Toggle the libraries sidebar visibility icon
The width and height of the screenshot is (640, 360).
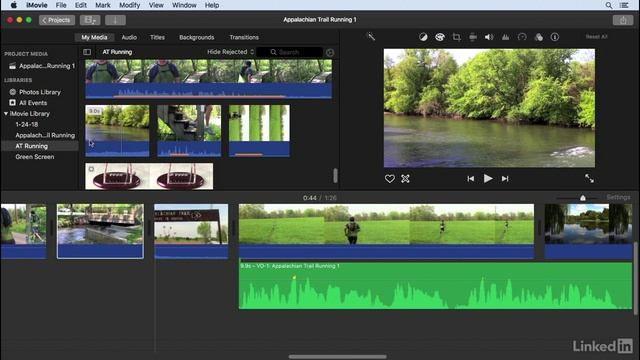87,52
